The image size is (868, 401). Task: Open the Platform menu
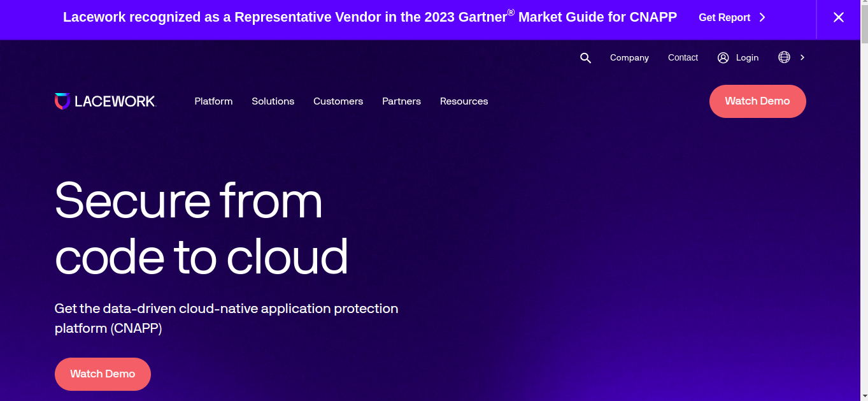click(213, 101)
